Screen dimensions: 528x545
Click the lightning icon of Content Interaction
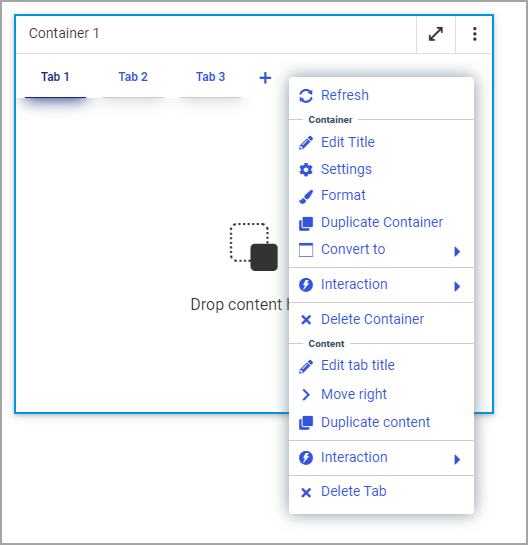click(x=306, y=458)
